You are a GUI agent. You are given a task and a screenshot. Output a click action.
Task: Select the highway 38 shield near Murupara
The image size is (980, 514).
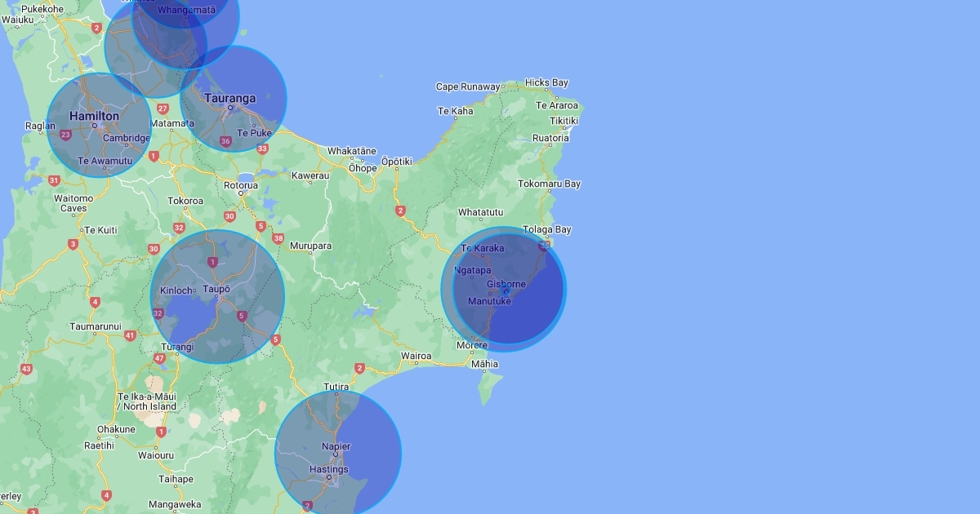[278, 239]
